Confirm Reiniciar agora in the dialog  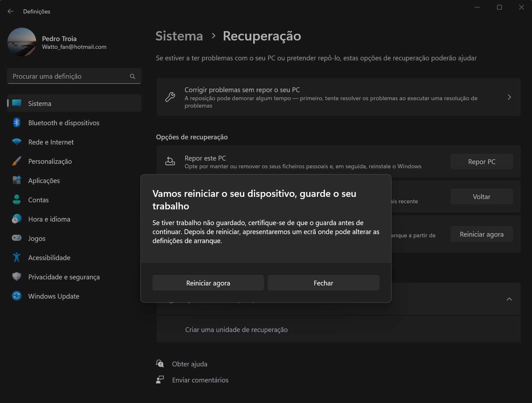(x=208, y=283)
